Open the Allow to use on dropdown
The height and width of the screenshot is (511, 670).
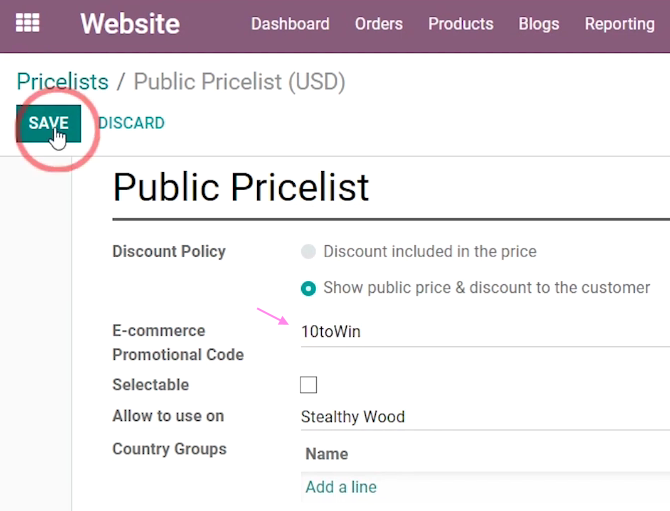(485, 417)
